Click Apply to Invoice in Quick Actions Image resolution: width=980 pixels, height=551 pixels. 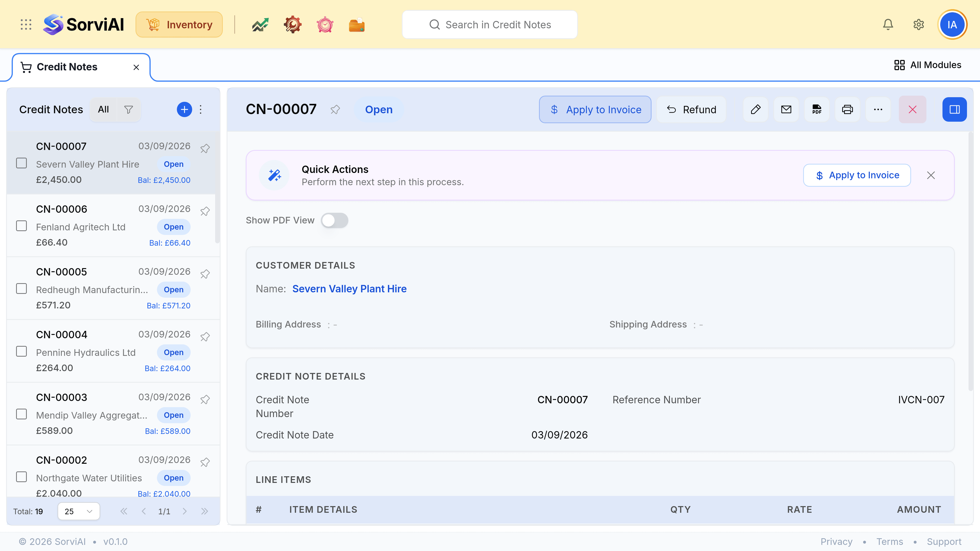coord(857,175)
